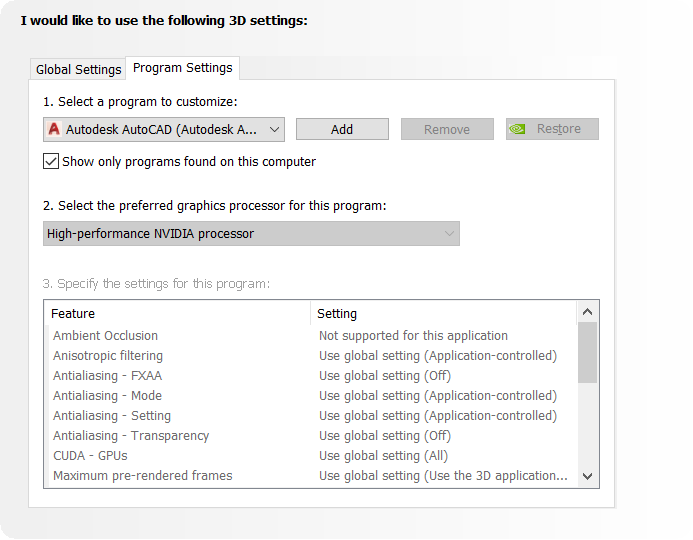Click the AutoCAD icon in program dropdown
The image size is (693, 540).
(54, 129)
